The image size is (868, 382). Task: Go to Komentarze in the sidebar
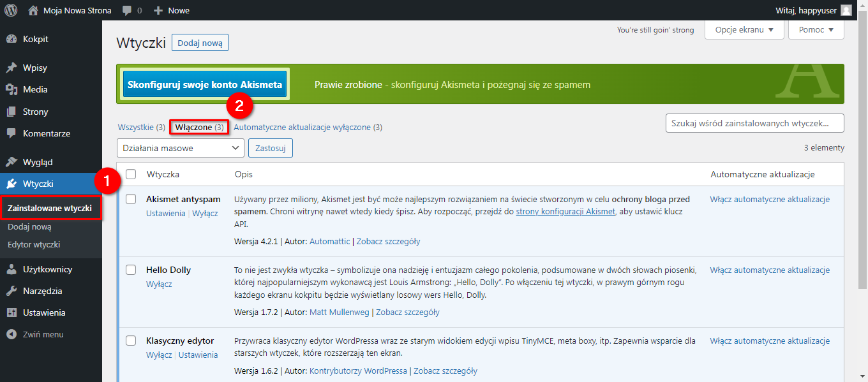pyautogui.click(x=51, y=133)
